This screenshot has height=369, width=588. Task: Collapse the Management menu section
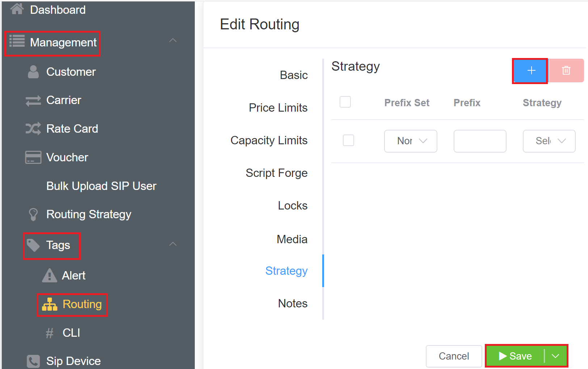[173, 41]
